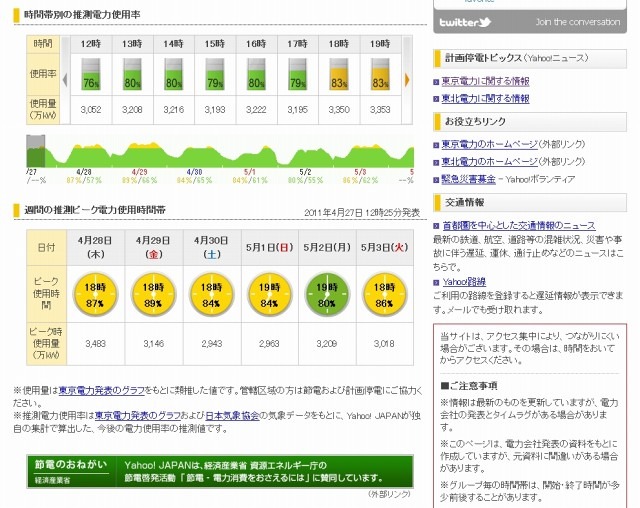Click the 5/1 date on the graph timeline
Viewport: 640px width, 508px height.
coord(249,172)
